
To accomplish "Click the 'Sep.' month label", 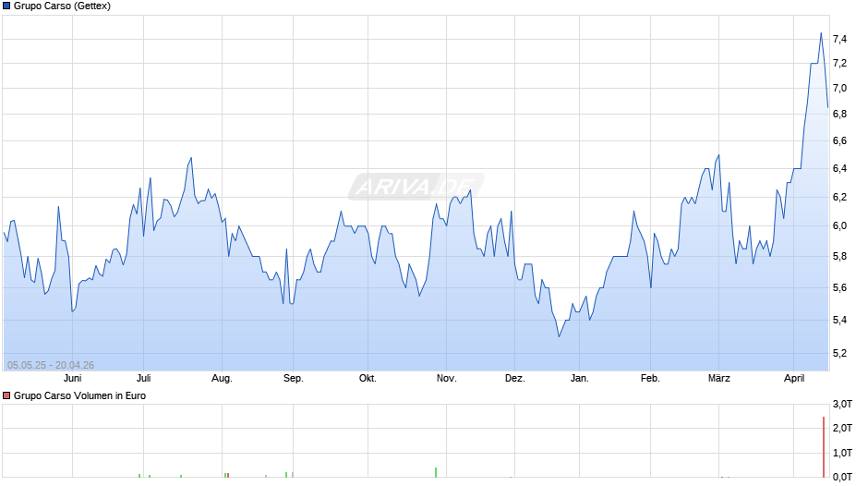I will click(x=294, y=379).
